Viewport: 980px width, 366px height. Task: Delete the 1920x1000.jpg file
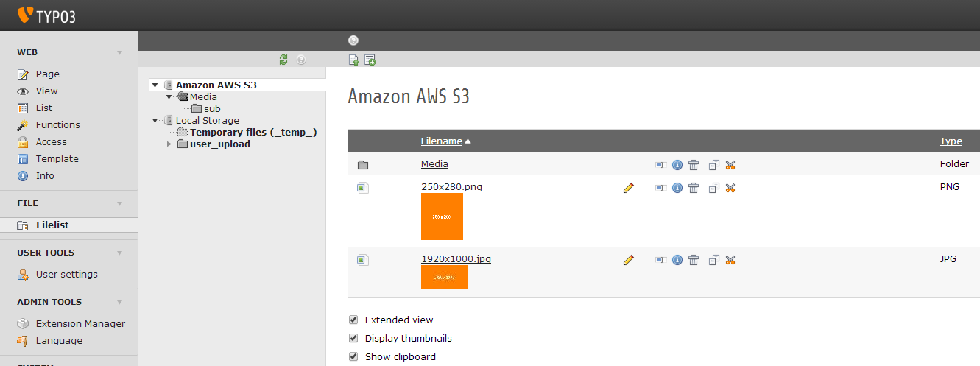(694, 260)
